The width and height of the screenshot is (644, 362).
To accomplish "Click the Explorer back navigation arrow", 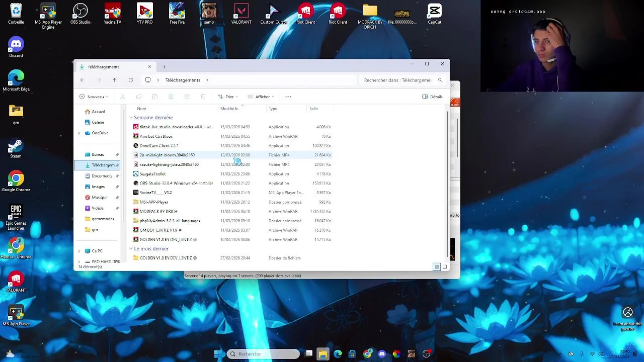I will click(x=82, y=80).
